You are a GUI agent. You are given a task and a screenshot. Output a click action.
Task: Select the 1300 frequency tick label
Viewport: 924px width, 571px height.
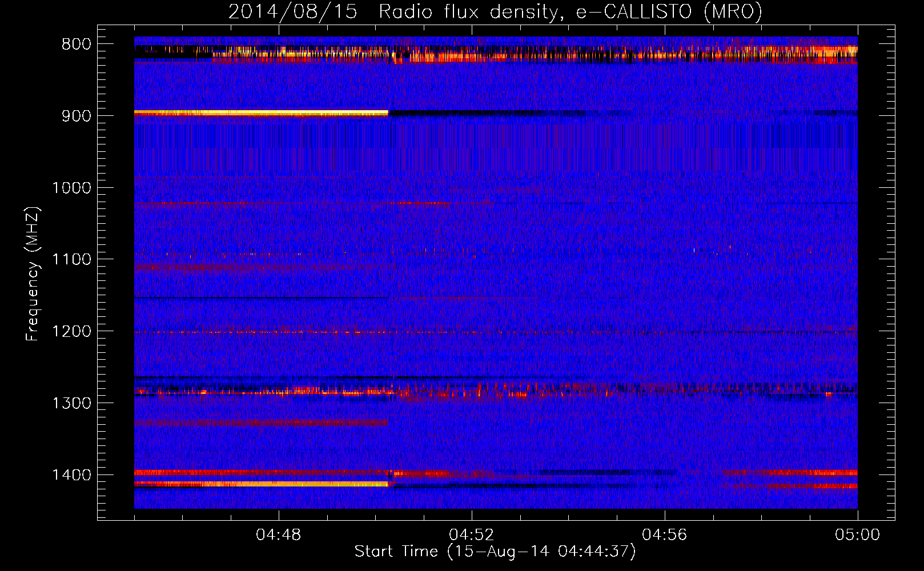tap(71, 403)
